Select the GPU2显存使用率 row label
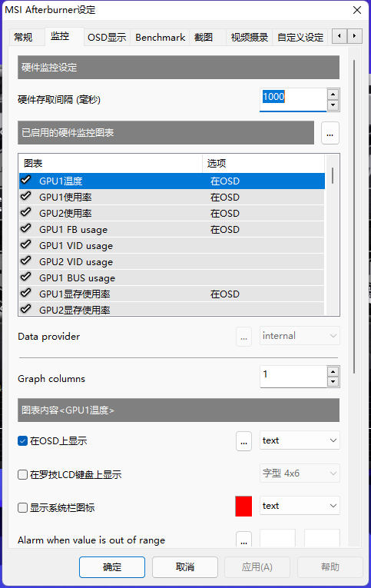Viewport: 371px width, 588px height. click(75, 310)
